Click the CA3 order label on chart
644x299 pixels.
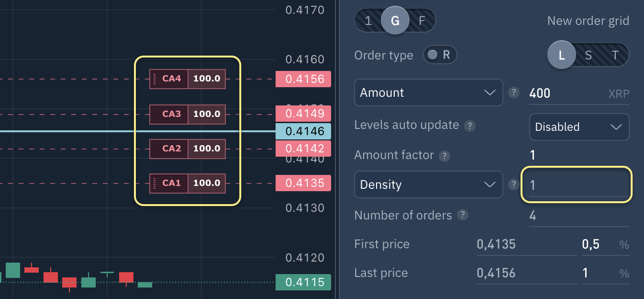tap(171, 114)
